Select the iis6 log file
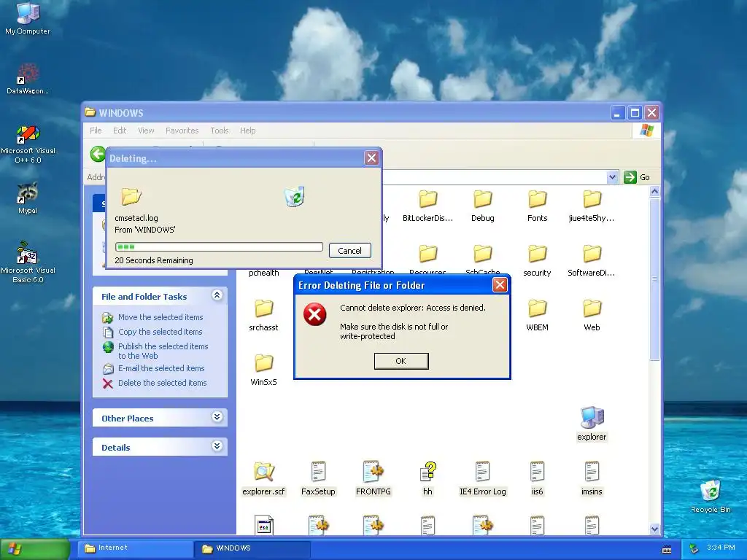 [538, 478]
